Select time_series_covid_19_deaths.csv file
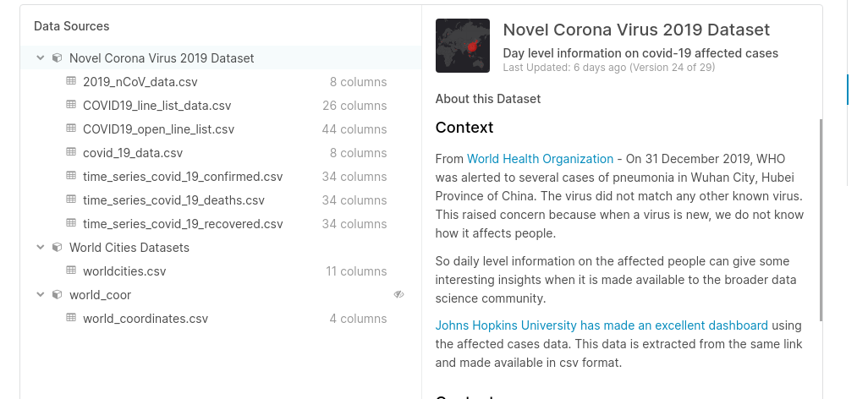Viewport: 868px width, 399px height. pos(173,200)
